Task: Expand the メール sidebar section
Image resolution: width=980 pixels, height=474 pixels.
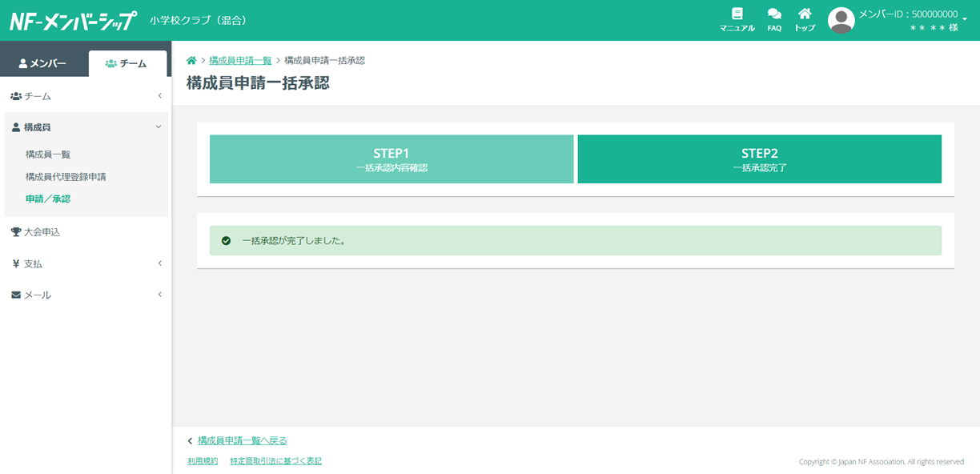Action: click(86, 295)
